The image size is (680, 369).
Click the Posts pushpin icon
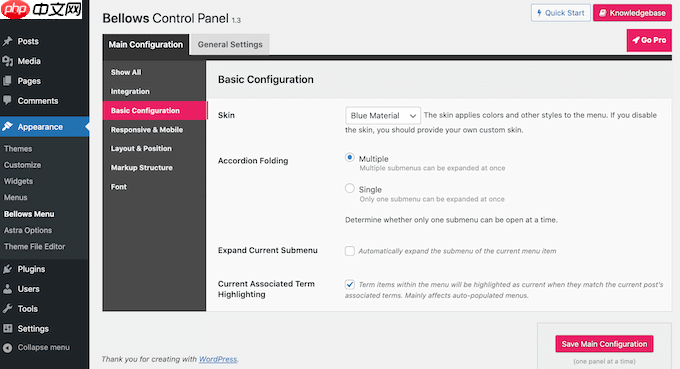click(x=7, y=41)
